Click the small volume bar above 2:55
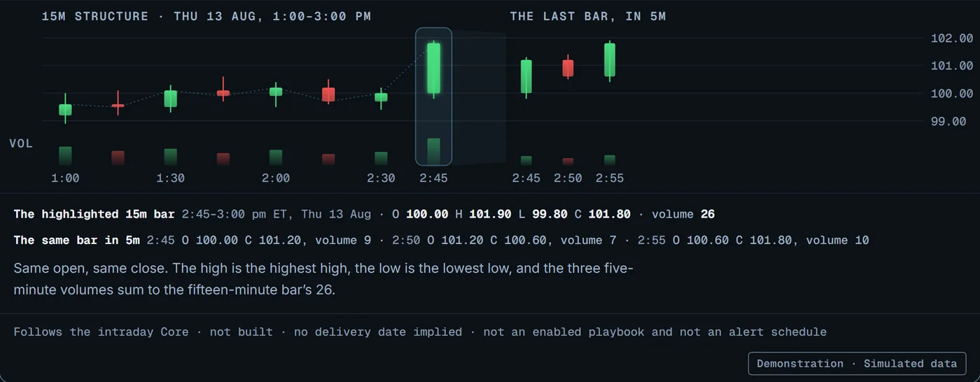980x382 pixels. pyautogui.click(x=610, y=160)
